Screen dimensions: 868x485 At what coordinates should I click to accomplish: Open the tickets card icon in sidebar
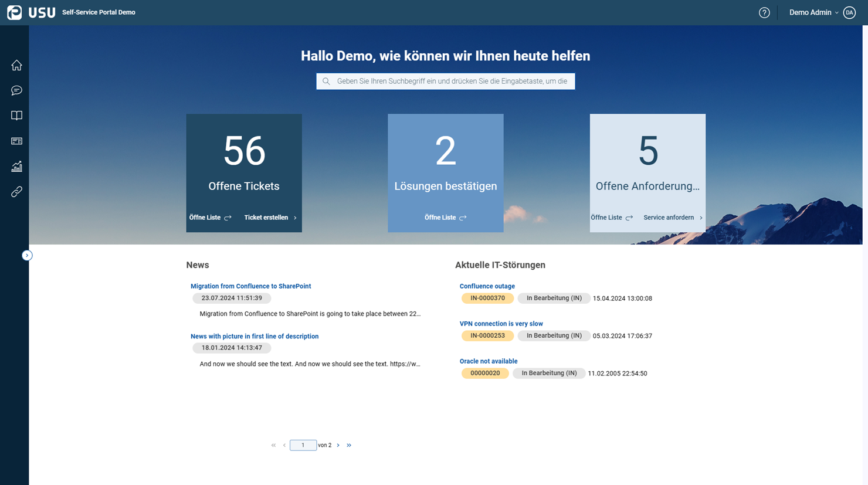[x=16, y=141]
